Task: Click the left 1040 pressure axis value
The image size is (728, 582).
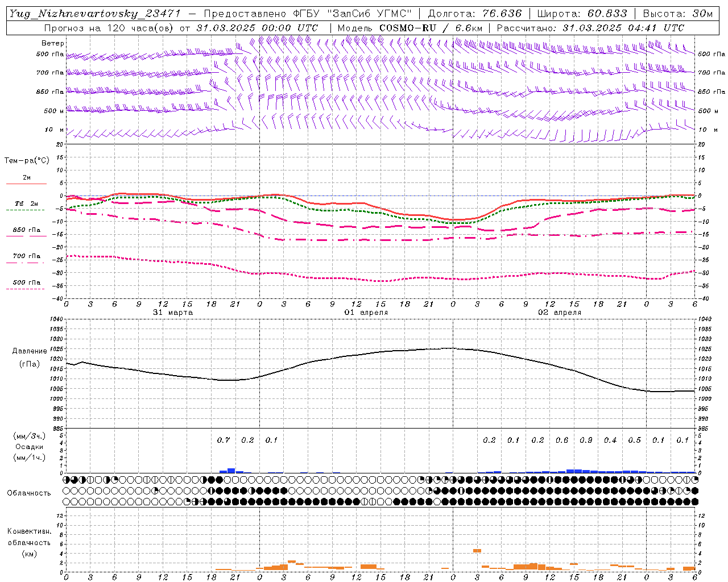Action: click(x=57, y=319)
